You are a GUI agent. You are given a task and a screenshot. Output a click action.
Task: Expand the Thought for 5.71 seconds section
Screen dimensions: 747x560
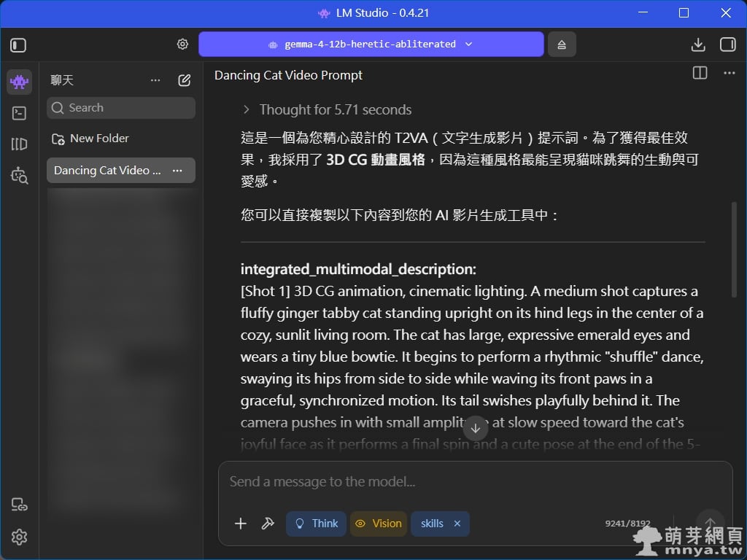pyautogui.click(x=328, y=110)
